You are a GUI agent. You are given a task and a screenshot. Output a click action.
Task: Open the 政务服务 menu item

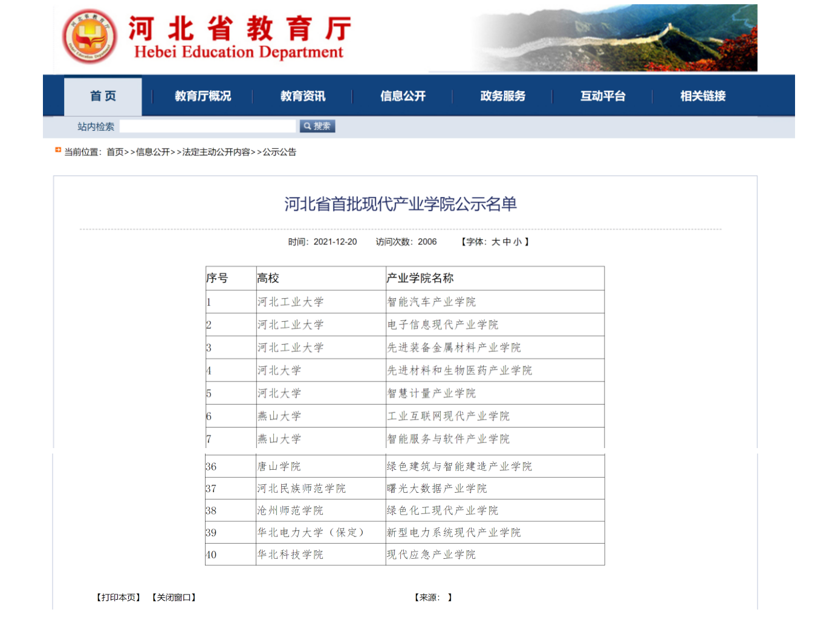(503, 96)
